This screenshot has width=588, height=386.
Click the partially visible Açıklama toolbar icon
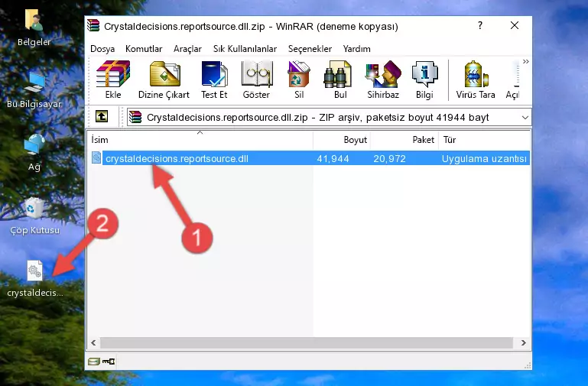click(512, 79)
